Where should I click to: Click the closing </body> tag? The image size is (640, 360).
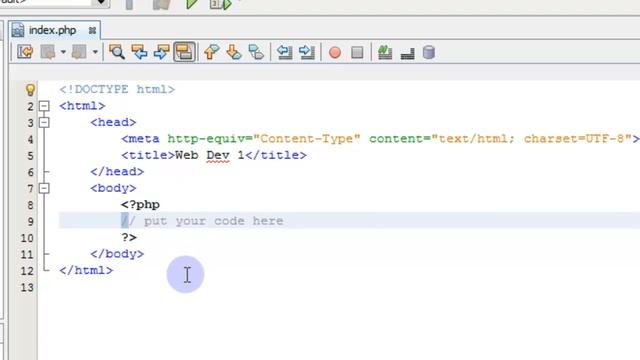(x=117, y=254)
